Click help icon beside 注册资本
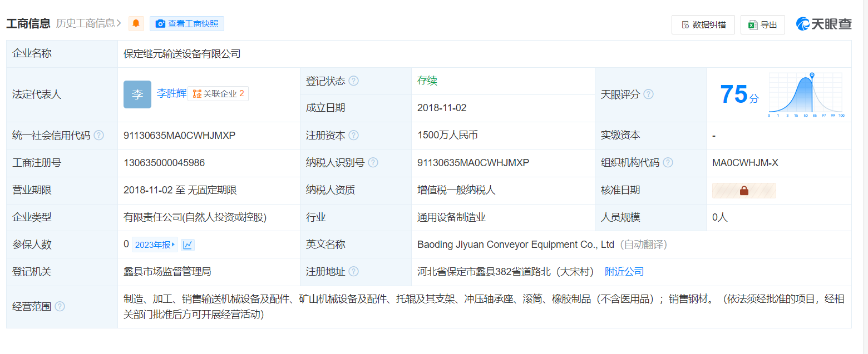The width and height of the screenshot is (868, 354). 353,136
